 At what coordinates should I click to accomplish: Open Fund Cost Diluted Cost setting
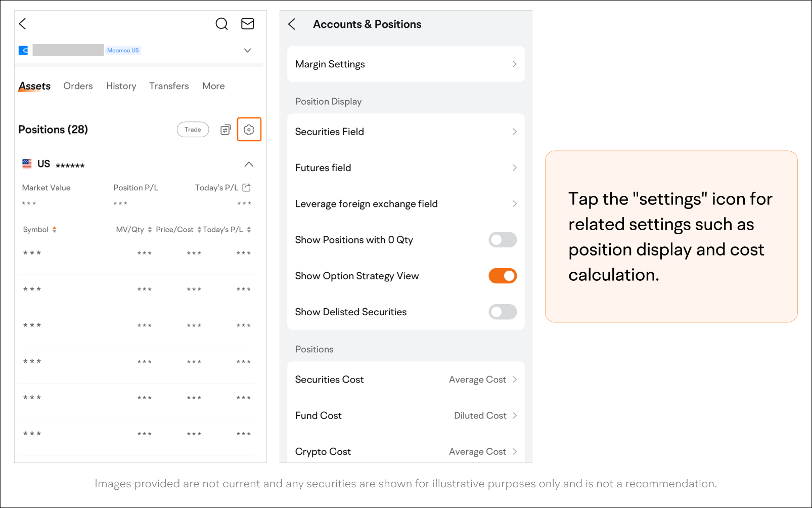click(406, 415)
